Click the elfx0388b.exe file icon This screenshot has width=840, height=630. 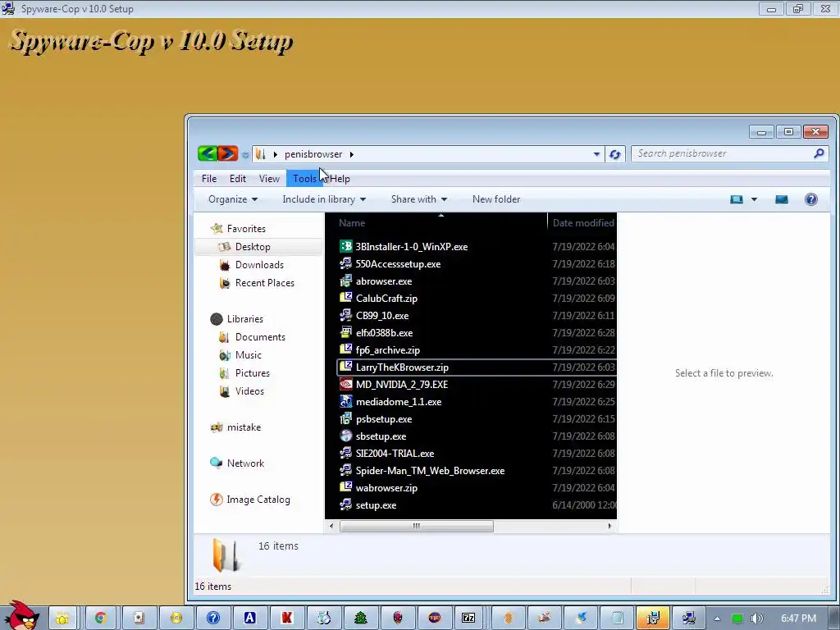point(346,333)
